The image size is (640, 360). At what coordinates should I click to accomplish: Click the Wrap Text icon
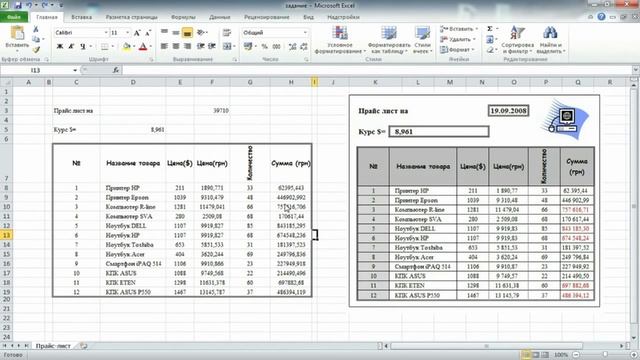(x=227, y=33)
